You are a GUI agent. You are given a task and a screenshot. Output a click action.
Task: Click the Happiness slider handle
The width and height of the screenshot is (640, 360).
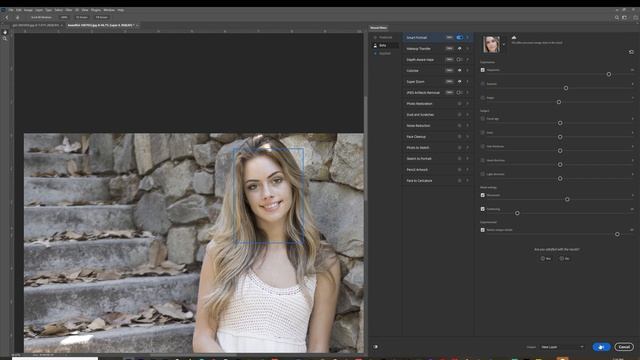609,74
